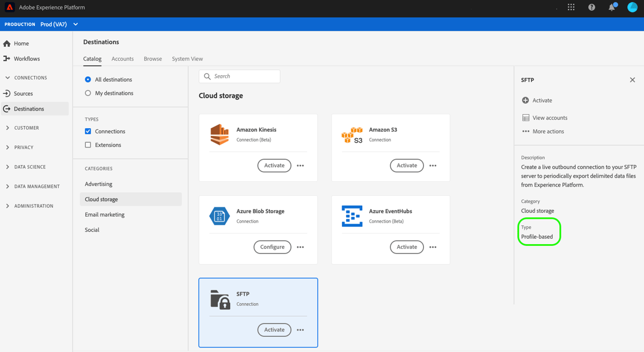This screenshot has height=352, width=644.
Task: Select the All destinations radio button
Action: pos(87,79)
